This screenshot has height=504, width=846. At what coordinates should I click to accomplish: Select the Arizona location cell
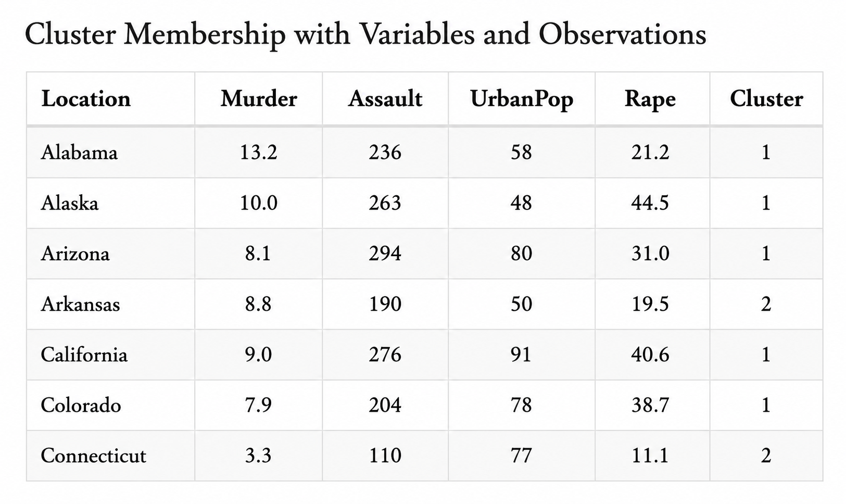pyautogui.click(x=75, y=254)
